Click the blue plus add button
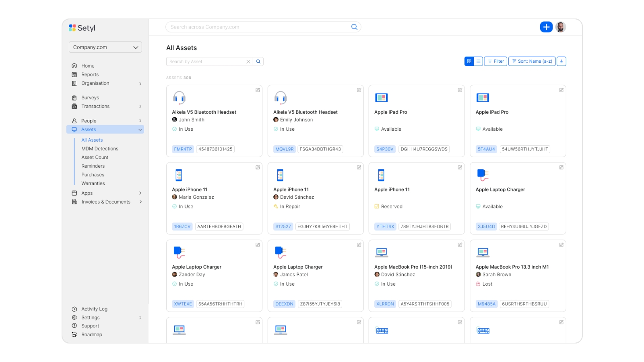Screen dimensions: 644x362 546,27
